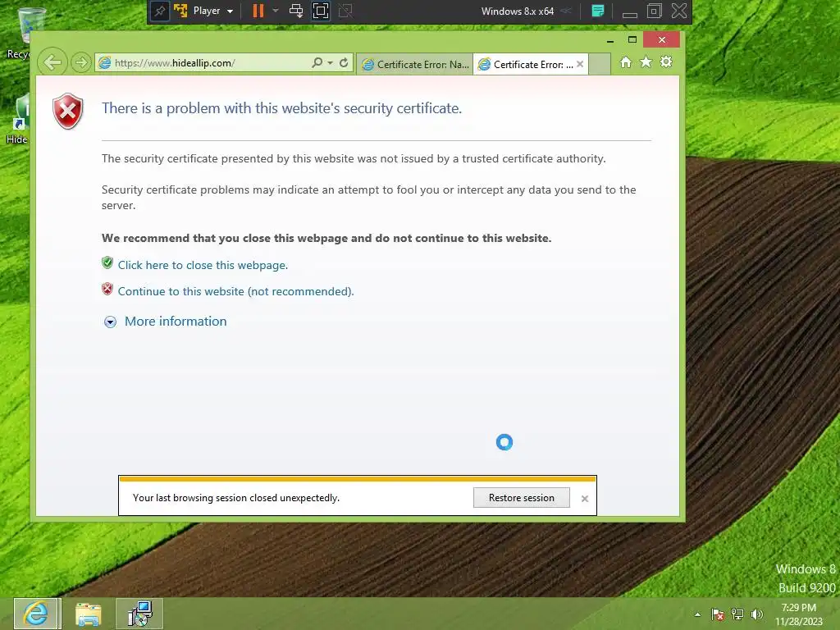Open Internet Explorer from the taskbar
The height and width of the screenshot is (630, 840).
click(x=36, y=614)
